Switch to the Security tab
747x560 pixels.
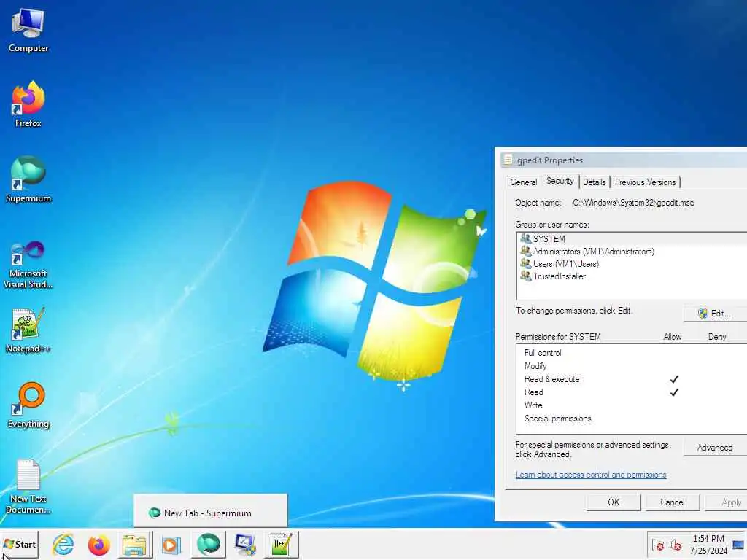(x=560, y=181)
